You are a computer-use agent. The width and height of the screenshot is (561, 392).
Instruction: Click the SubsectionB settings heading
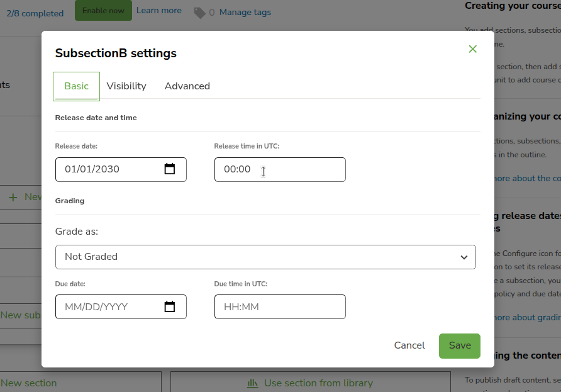coord(116,53)
